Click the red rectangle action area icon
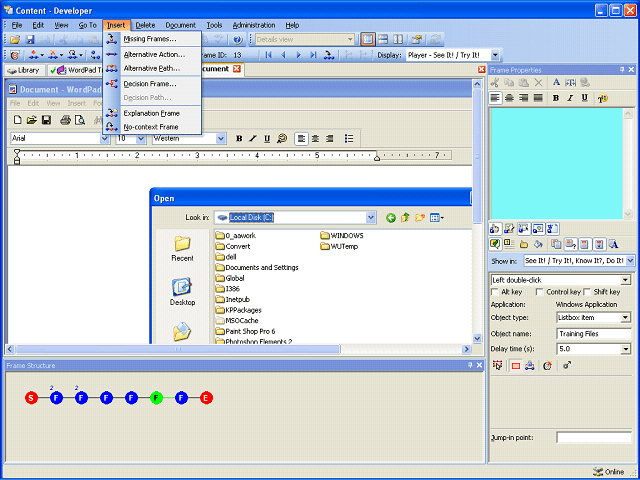 516,366
